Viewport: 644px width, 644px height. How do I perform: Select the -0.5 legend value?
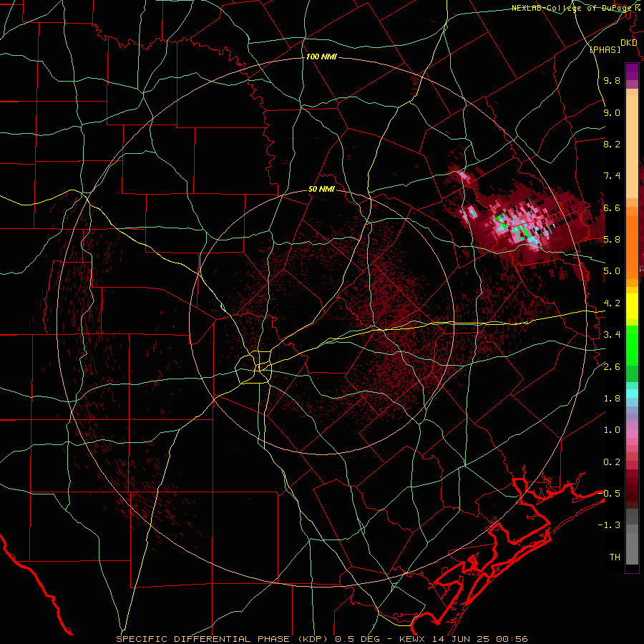point(610,494)
